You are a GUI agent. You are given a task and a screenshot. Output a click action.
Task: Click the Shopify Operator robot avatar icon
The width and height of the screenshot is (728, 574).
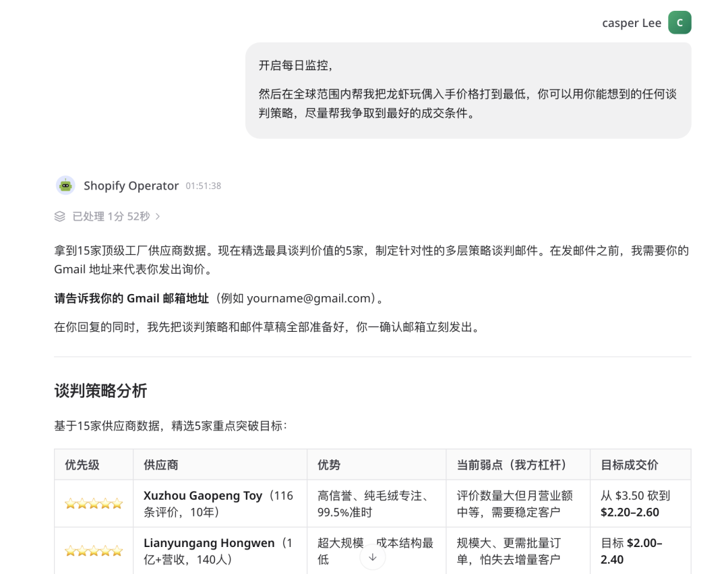[65, 185]
